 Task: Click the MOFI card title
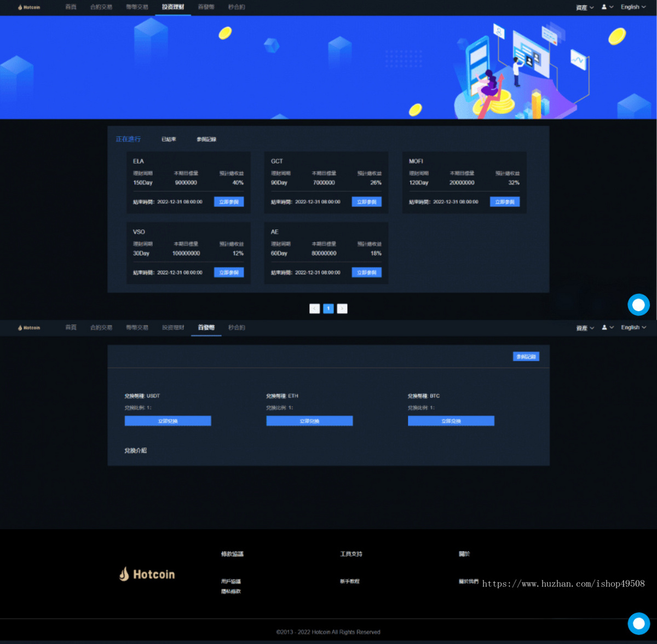[416, 161]
